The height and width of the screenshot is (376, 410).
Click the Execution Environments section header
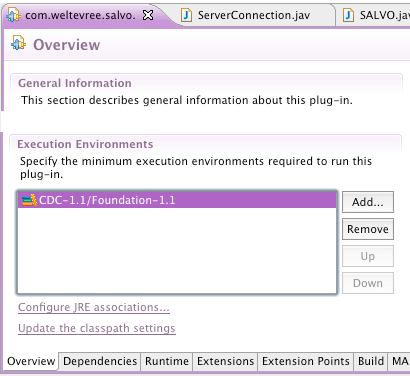coord(85,144)
